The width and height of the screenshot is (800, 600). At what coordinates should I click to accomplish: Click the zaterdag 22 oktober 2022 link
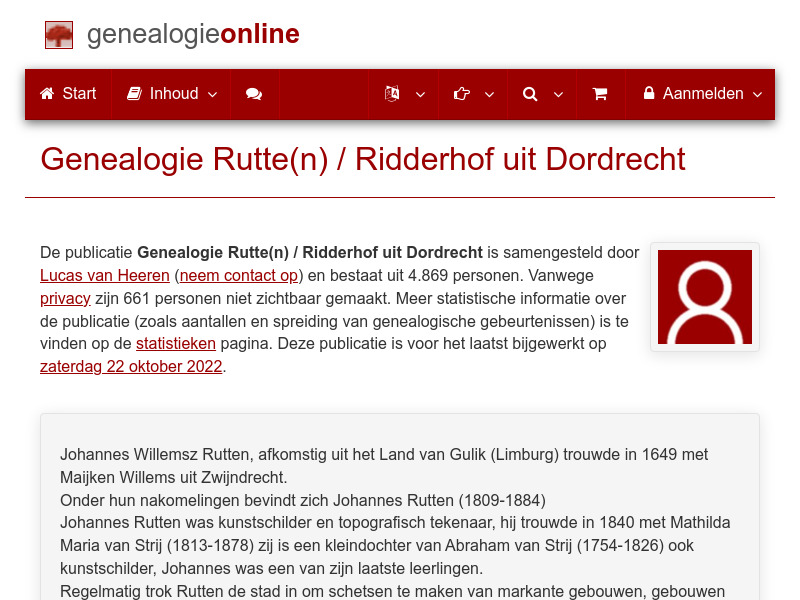point(131,366)
